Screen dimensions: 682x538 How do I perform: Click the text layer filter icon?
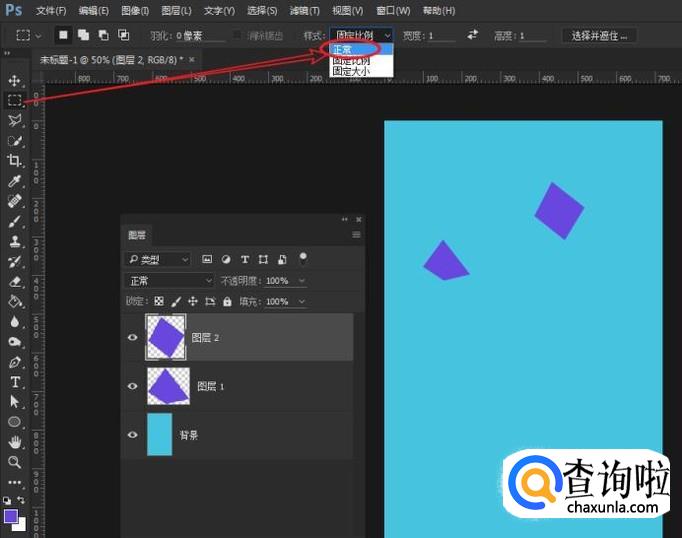(245, 259)
